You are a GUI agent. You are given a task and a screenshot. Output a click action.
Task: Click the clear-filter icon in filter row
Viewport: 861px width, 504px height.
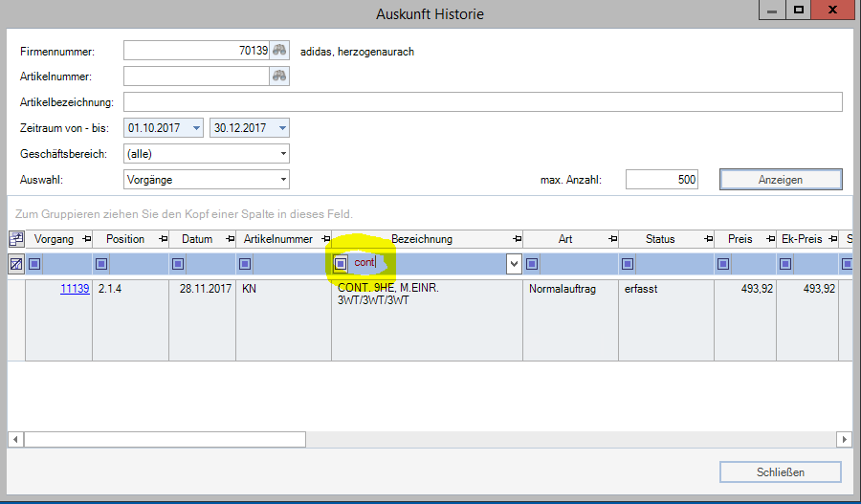pos(16,264)
